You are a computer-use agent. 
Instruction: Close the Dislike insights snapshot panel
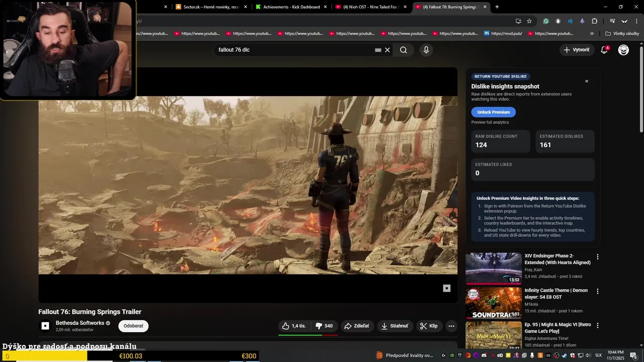point(586,81)
